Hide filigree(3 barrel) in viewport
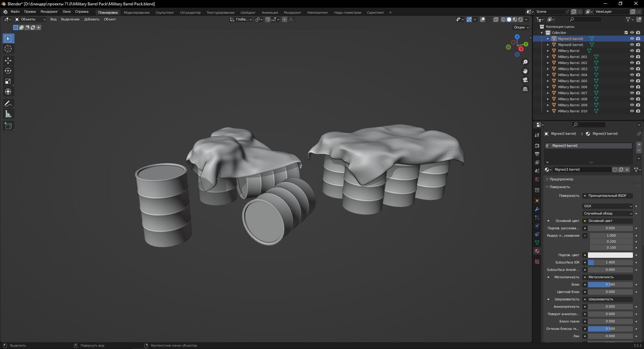The height and width of the screenshot is (349, 644). [632, 39]
